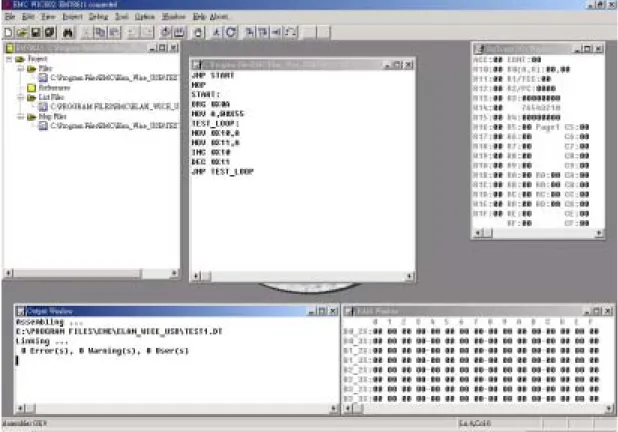Click RAM window scrollbar left arrow
Screen dimensions: 618x432
(x=348, y=409)
